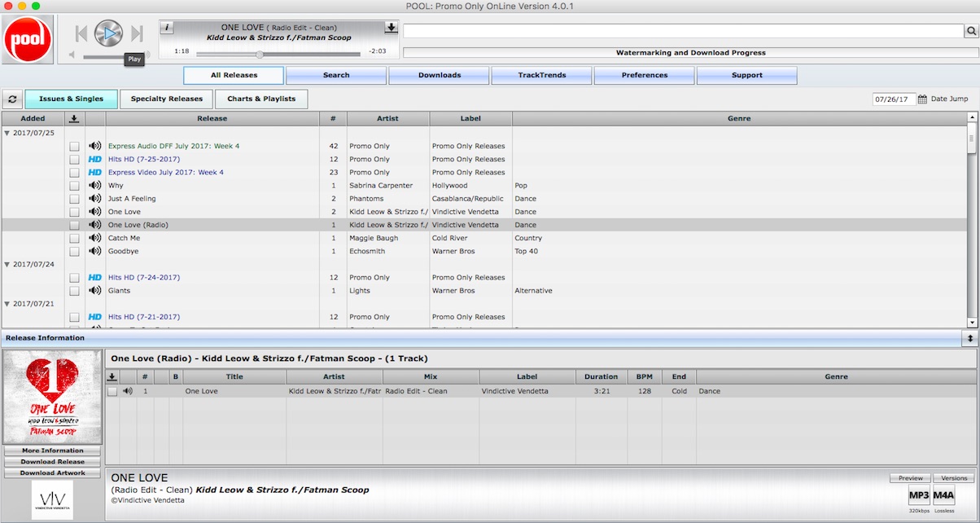Select the M4A Lossless format icon
The width and height of the screenshot is (980, 523).
(x=944, y=496)
